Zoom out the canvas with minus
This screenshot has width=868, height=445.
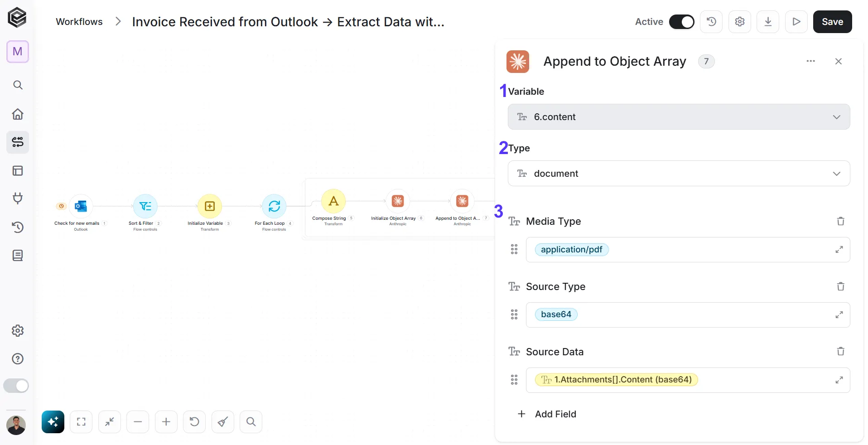pos(138,422)
